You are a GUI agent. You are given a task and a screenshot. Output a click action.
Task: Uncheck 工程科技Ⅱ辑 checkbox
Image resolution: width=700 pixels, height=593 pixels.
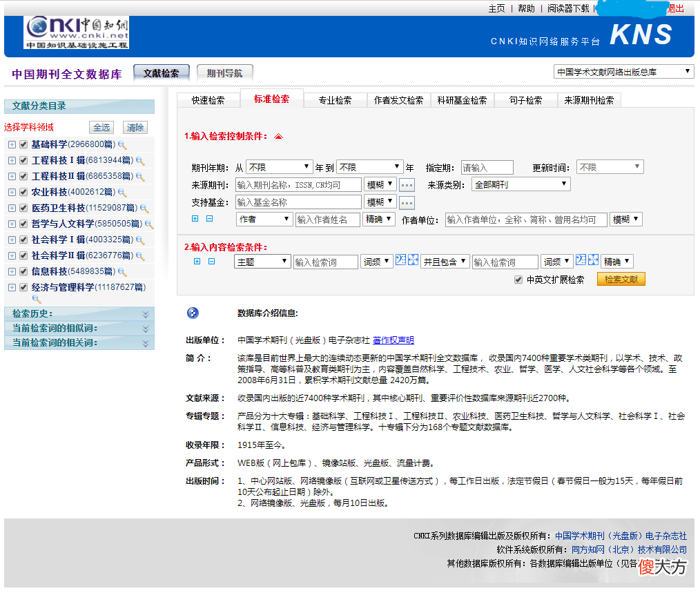(23, 177)
